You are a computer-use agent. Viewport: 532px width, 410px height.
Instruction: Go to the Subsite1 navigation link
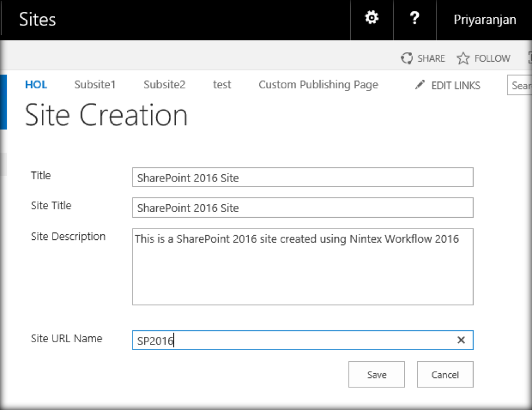(x=95, y=85)
